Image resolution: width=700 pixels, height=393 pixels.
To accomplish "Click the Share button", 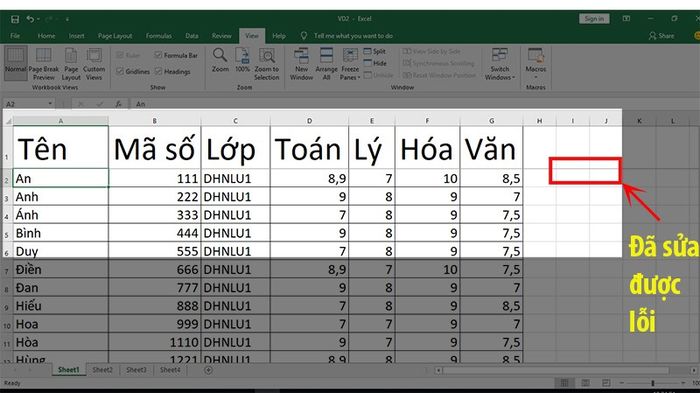I will pyautogui.click(x=662, y=36).
